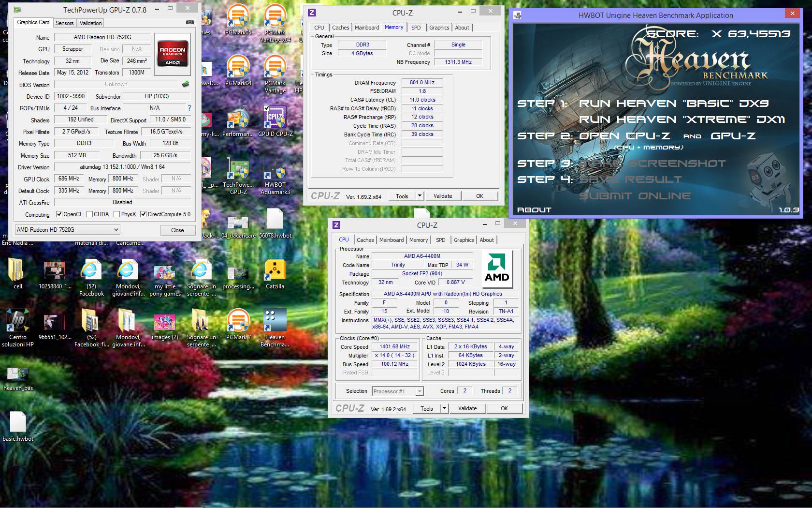Click the Radeon Graphics logo in GPU-Z
Screen dimensions: 812x508
[173, 55]
